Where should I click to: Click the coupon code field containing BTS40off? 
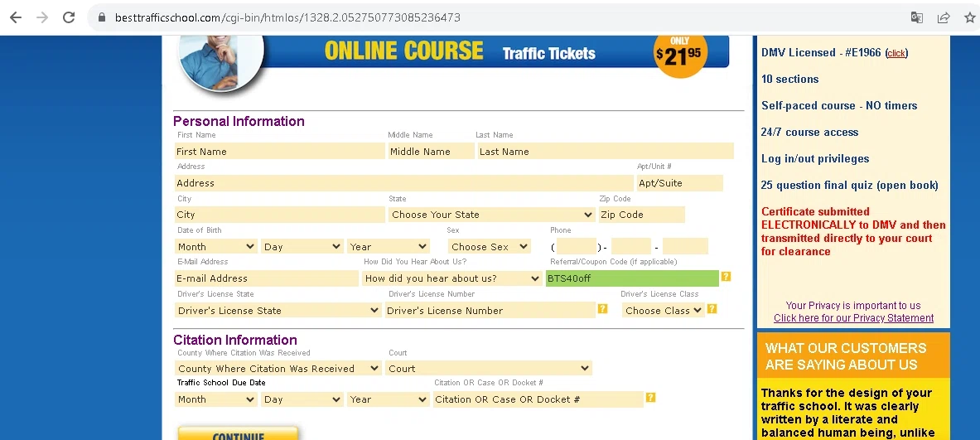633,278
